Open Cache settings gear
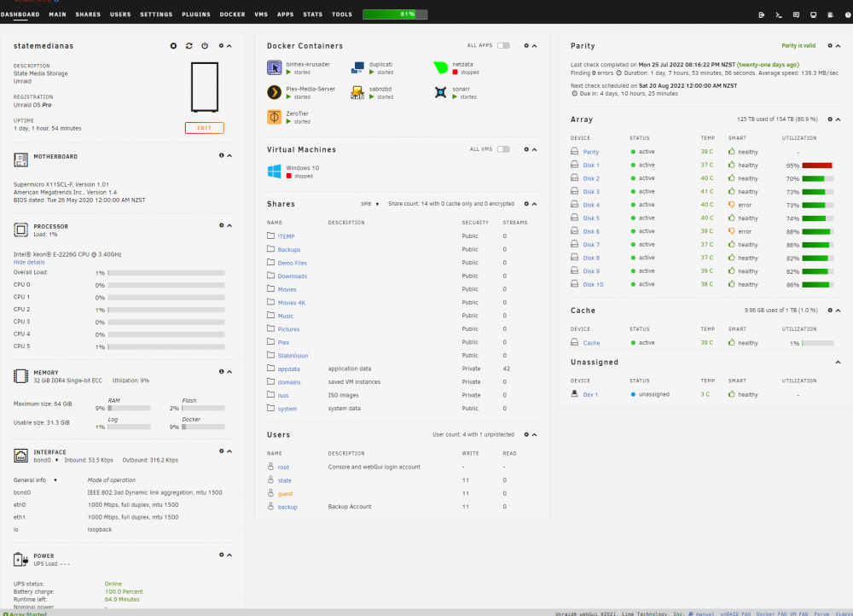 point(830,311)
